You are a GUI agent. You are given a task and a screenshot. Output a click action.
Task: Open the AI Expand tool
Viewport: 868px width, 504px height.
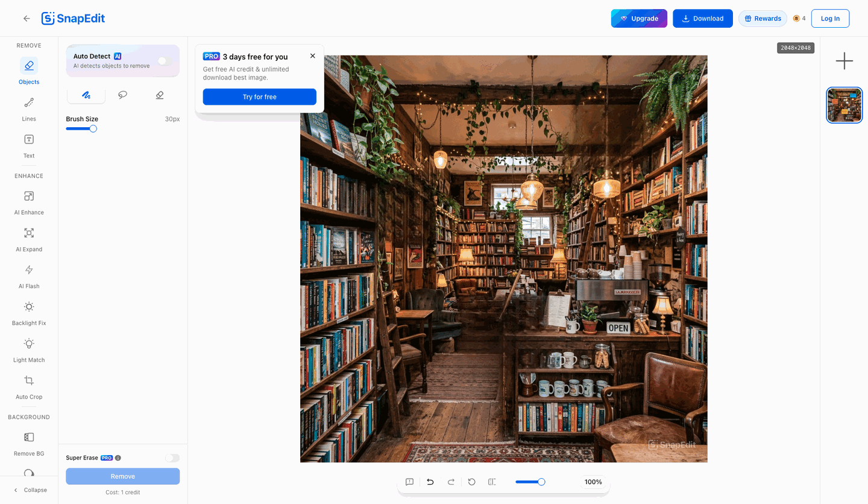coord(29,239)
